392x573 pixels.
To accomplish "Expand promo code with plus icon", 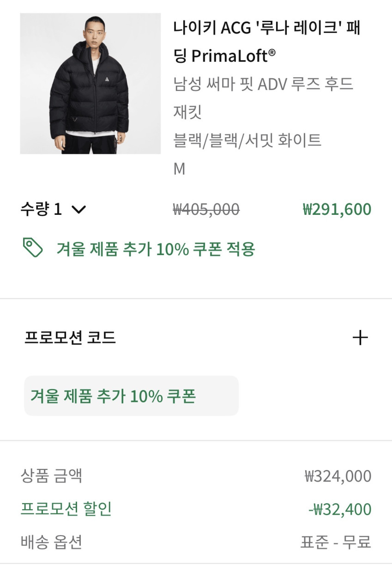I will (x=360, y=338).
